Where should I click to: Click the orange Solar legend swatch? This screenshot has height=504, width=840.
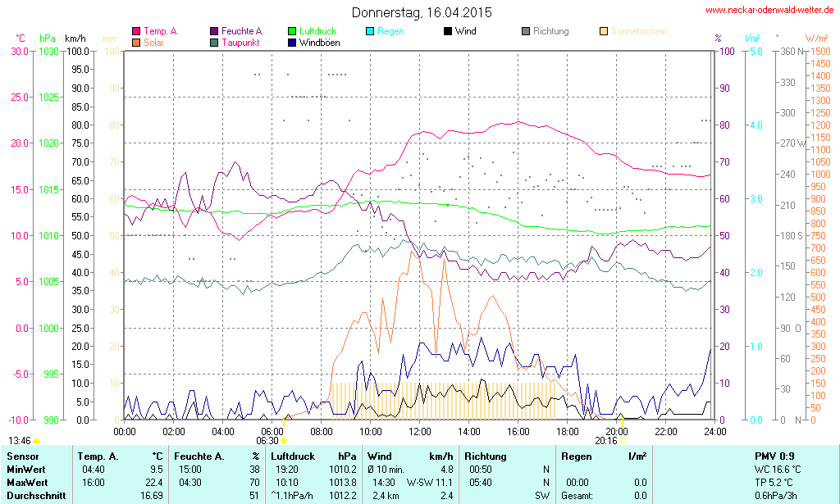(x=136, y=42)
